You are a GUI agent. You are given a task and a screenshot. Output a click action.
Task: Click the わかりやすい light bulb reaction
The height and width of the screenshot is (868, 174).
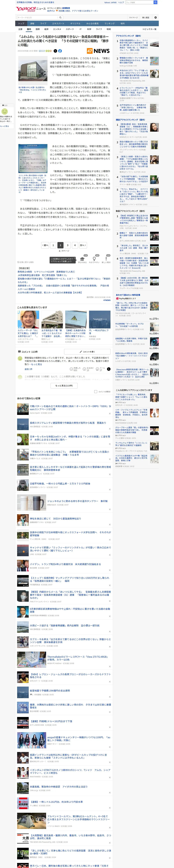[x=94, y=259]
